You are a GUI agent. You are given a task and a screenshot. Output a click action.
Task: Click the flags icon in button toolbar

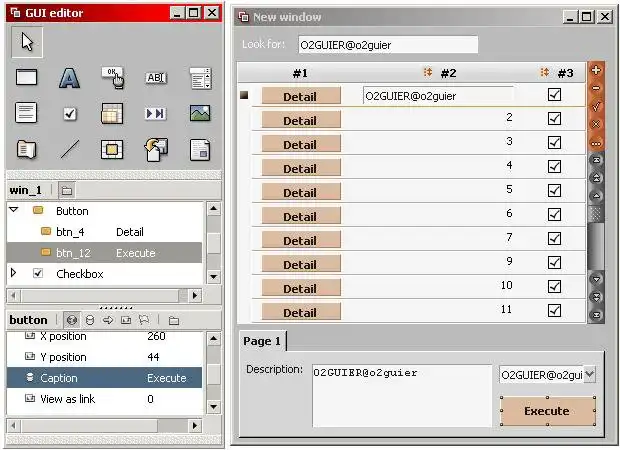pos(144,320)
